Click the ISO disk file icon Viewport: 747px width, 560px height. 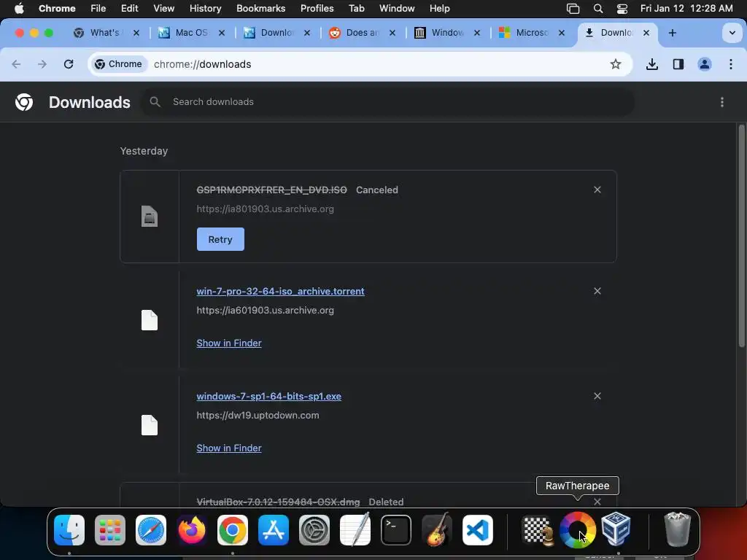(x=150, y=216)
